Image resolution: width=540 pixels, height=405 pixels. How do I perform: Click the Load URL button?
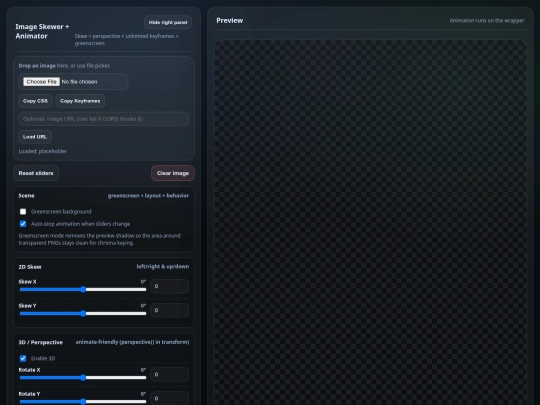pos(35,137)
